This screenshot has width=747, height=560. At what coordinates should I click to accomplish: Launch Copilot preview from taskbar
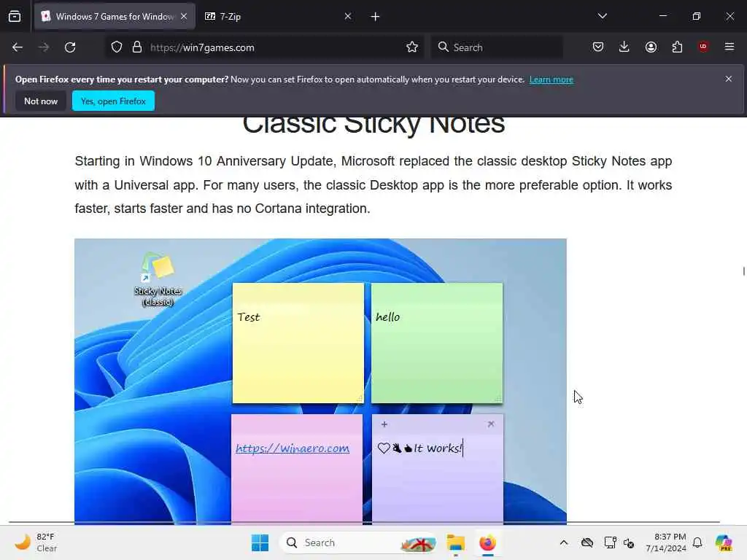pos(724,542)
